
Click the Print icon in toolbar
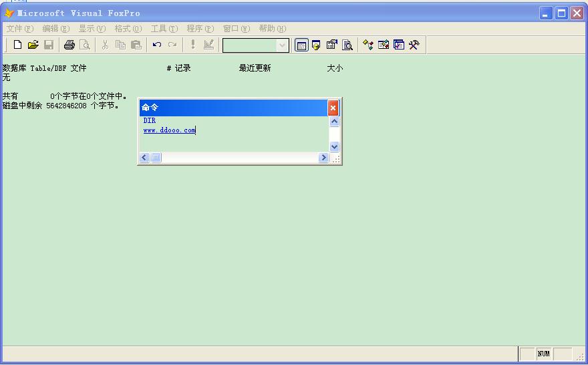pos(69,45)
